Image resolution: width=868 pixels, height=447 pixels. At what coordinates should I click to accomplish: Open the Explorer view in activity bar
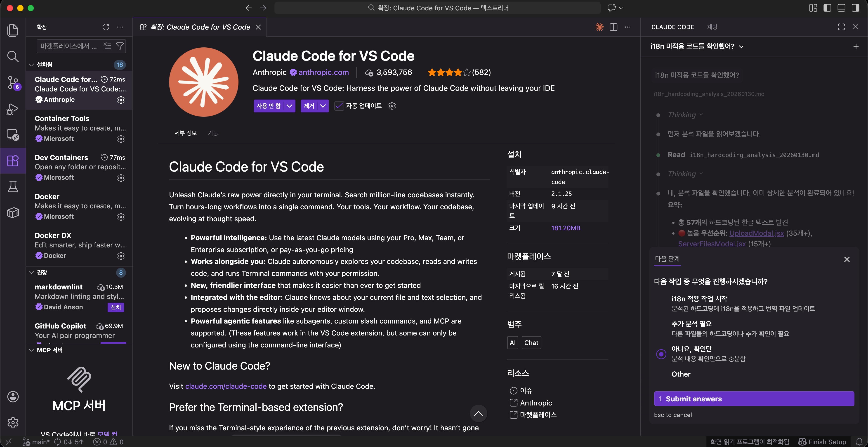point(13,30)
